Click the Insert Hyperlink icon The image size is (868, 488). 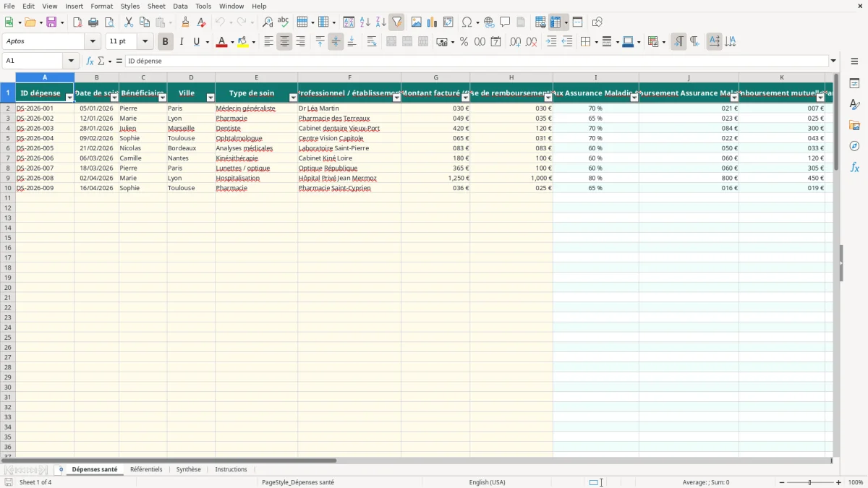pyautogui.click(x=489, y=22)
